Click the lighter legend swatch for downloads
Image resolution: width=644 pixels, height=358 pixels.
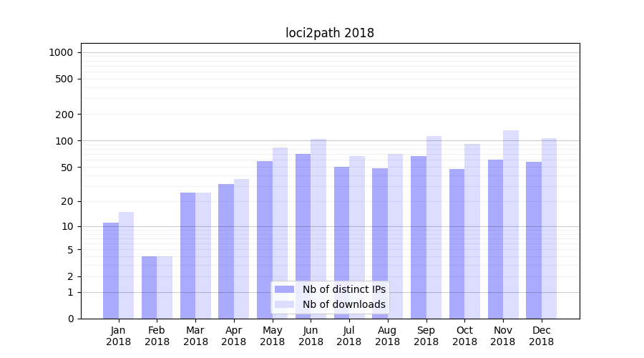click(284, 304)
